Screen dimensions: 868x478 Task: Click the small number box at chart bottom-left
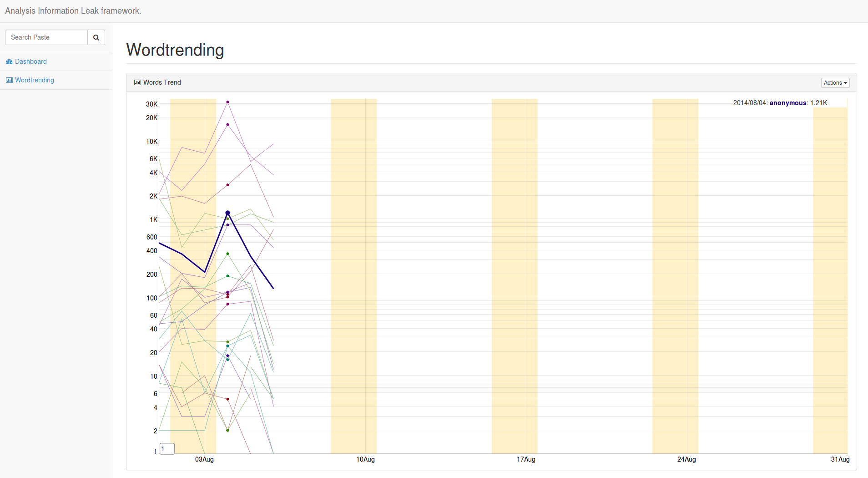(x=167, y=449)
